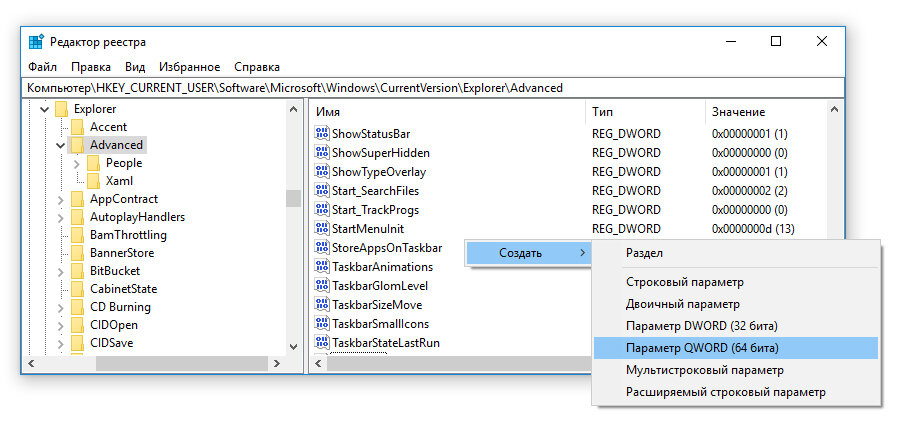
Task: Choose Расширяемый строковый параметр
Action: coord(736,392)
